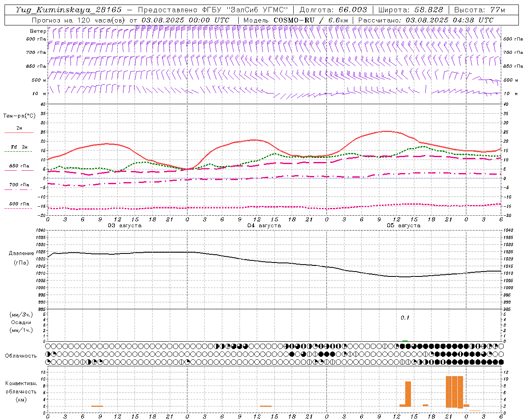
Task: Click the black pressure curve line
Action: click(x=274, y=262)
